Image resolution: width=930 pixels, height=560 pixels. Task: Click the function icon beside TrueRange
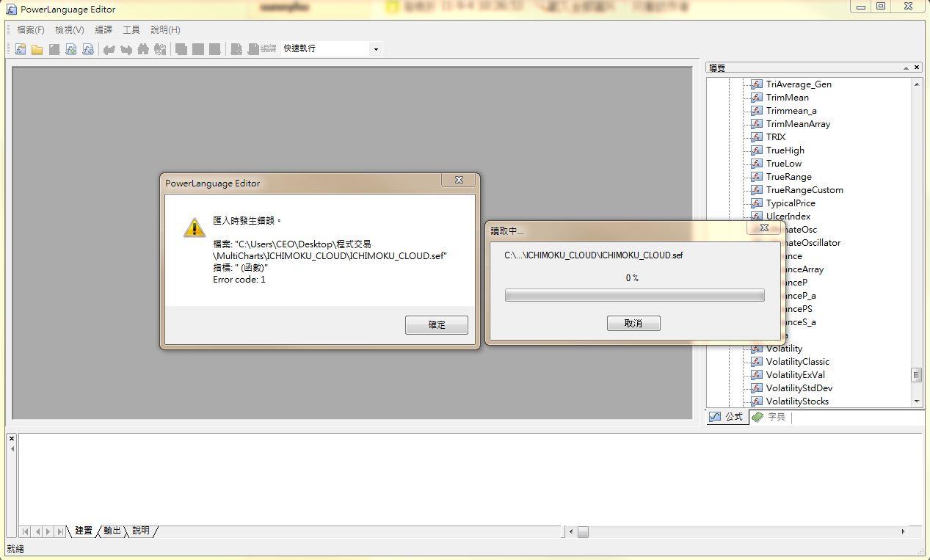pyautogui.click(x=757, y=177)
